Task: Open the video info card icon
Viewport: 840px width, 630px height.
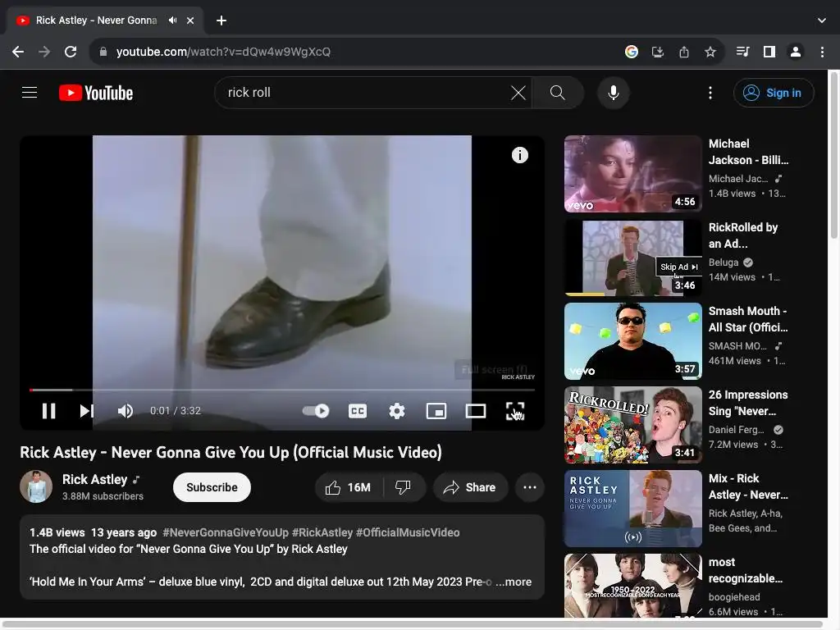Action: tap(519, 155)
